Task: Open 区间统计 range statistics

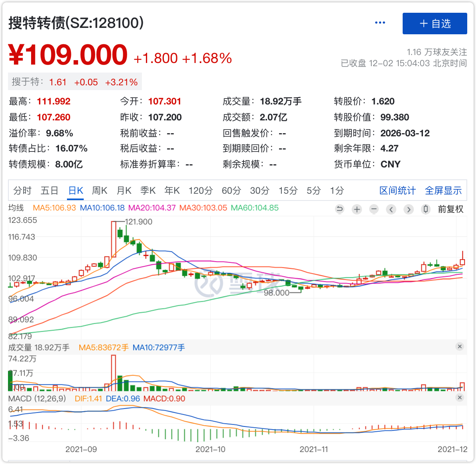Action: (x=397, y=191)
